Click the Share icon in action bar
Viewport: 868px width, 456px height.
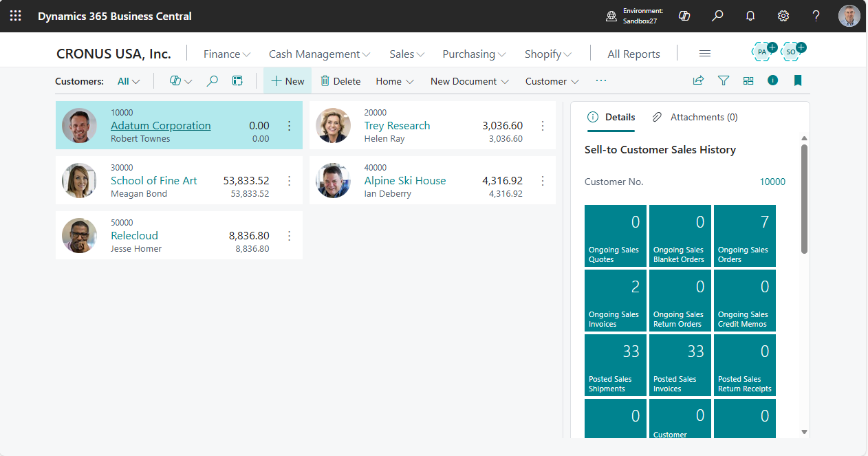[698, 80]
